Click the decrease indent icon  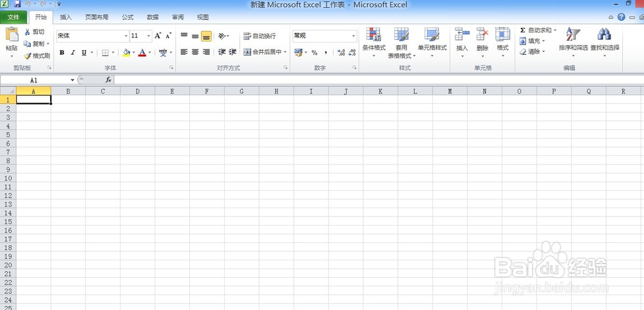pos(222,52)
